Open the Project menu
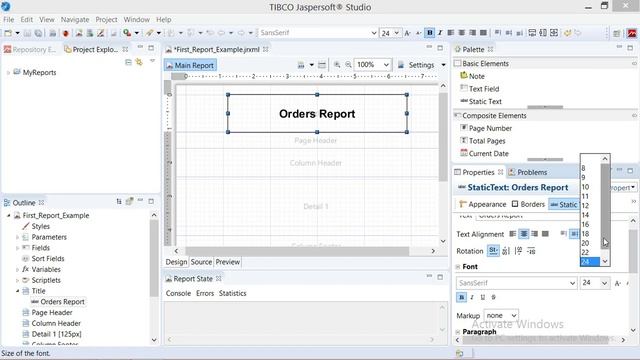The height and width of the screenshot is (360, 640). (106, 20)
